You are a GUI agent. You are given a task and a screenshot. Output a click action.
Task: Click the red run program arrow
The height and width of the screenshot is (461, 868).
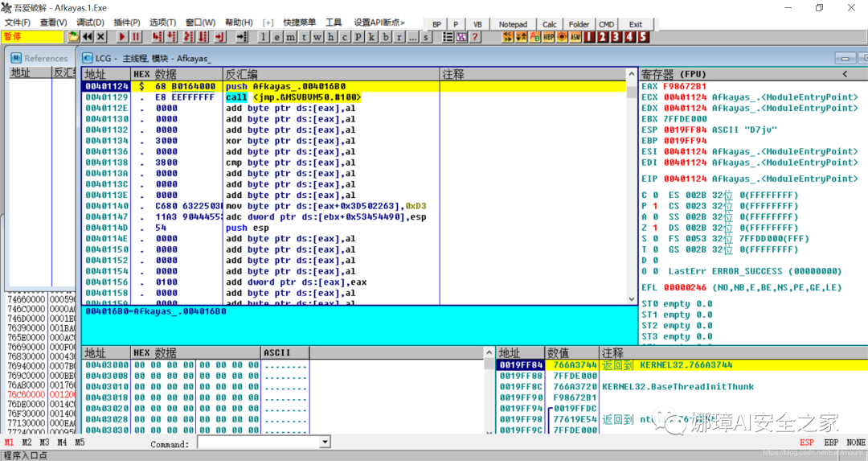coord(122,36)
